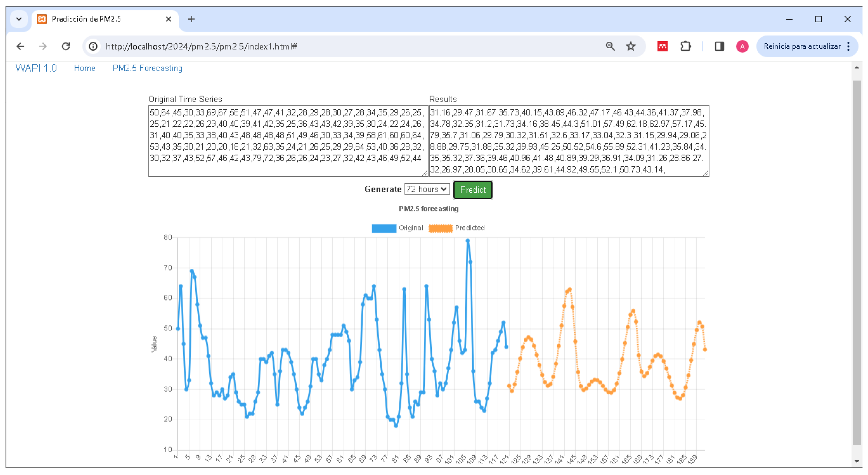Expand the tab search chevron

click(19, 19)
